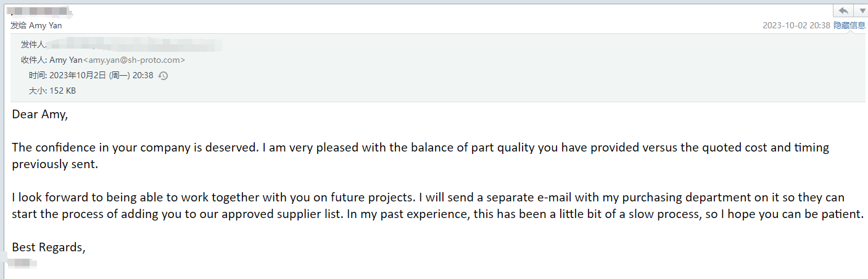Click the paragraph starting 'The confidence in your company'

click(x=420, y=156)
